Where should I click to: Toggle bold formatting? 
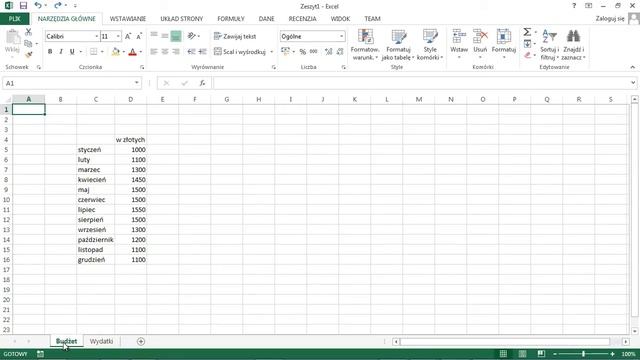point(50,52)
